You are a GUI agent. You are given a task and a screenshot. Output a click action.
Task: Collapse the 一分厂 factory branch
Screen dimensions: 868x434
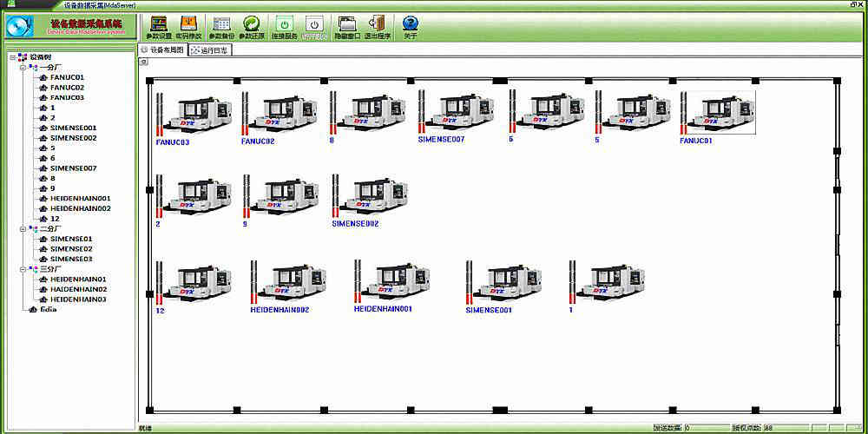coord(23,67)
